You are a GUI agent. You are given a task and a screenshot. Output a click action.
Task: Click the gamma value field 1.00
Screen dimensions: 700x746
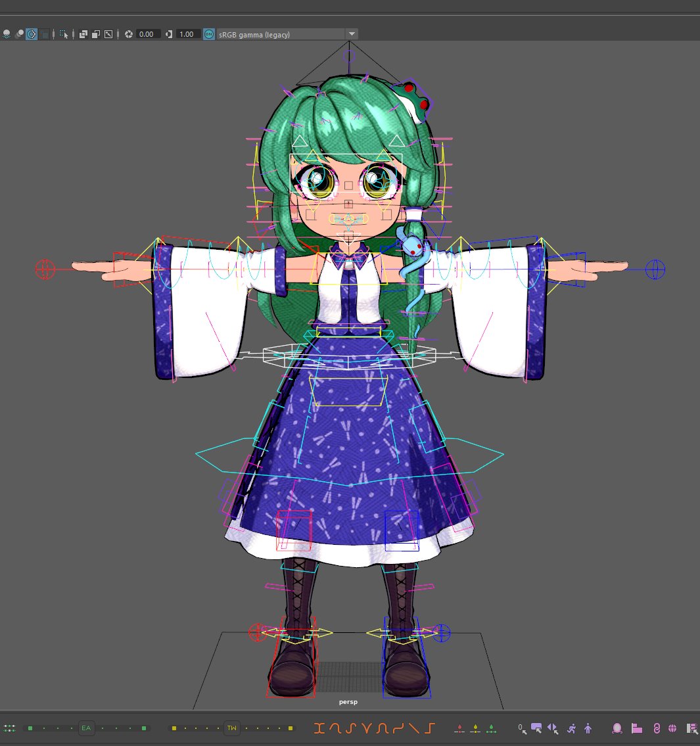187,34
